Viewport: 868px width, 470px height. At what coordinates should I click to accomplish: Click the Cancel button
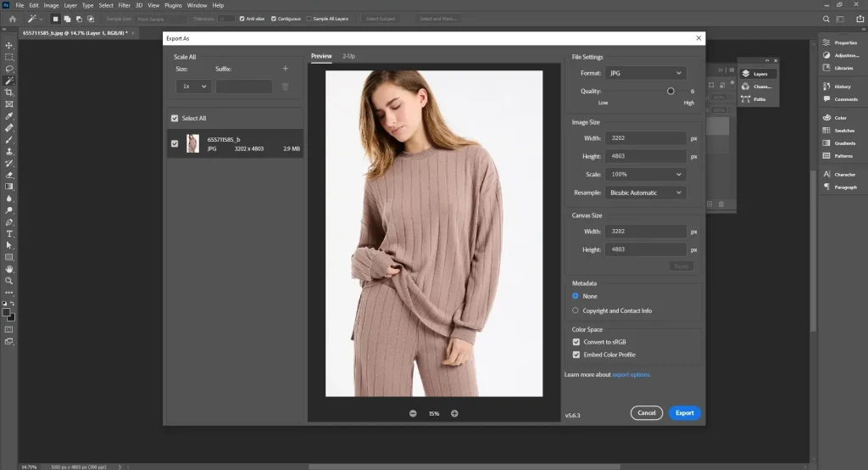647,413
